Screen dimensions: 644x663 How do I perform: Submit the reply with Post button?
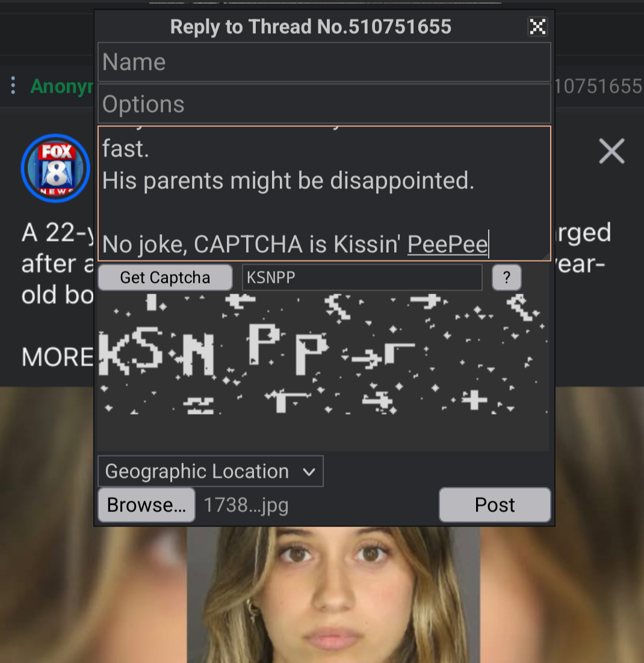click(x=495, y=505)
